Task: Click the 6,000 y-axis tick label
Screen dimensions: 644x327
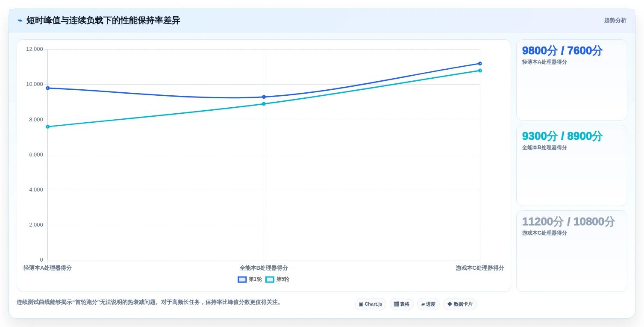Action: click(x=36, y=155)
